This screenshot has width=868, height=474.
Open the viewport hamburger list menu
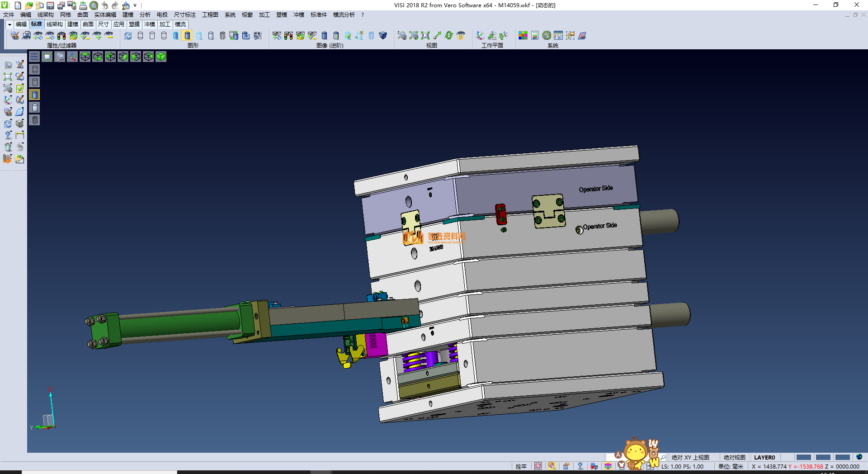34,57
